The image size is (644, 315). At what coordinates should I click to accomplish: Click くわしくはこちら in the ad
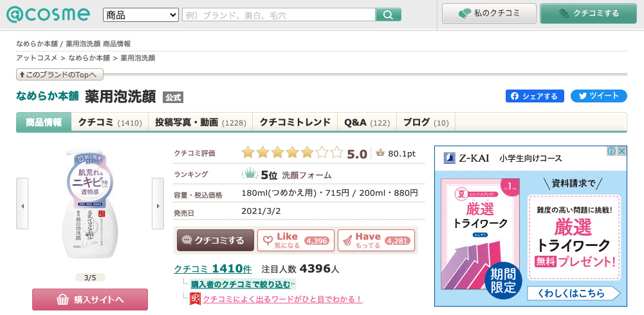573,293
